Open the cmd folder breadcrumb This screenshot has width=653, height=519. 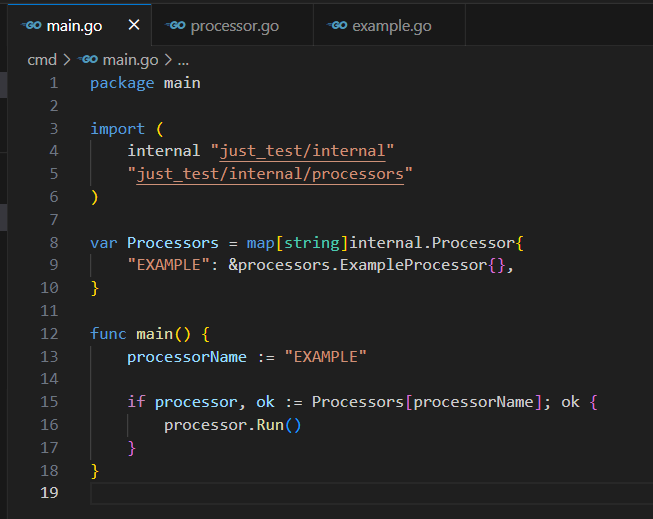click(x=42, y=60)
